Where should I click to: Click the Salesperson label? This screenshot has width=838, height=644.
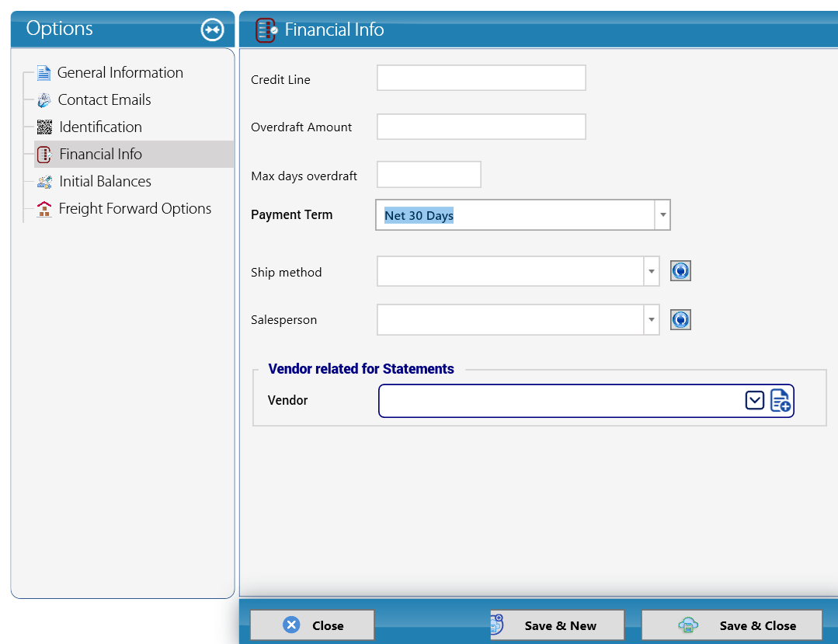(283, 320)
